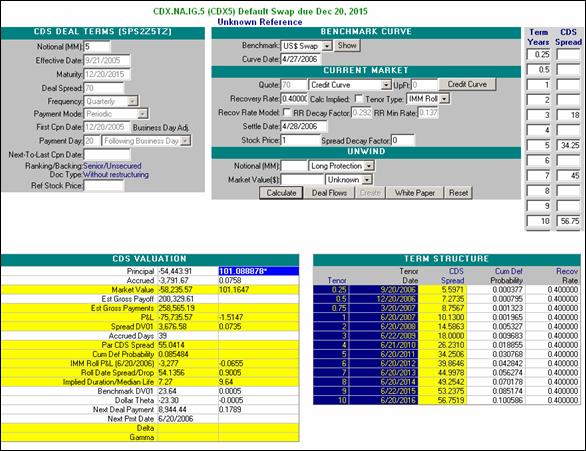Viewport: 586px width, 451px height.
Task: Click the Effective Date field
Action: [107, 60]
